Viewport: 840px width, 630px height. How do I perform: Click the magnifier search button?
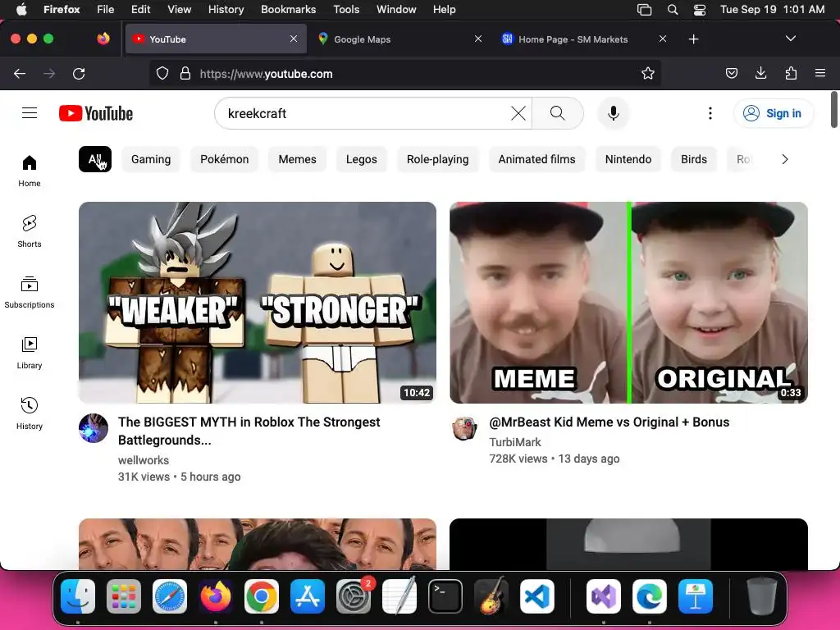click(x=557, y=113)
